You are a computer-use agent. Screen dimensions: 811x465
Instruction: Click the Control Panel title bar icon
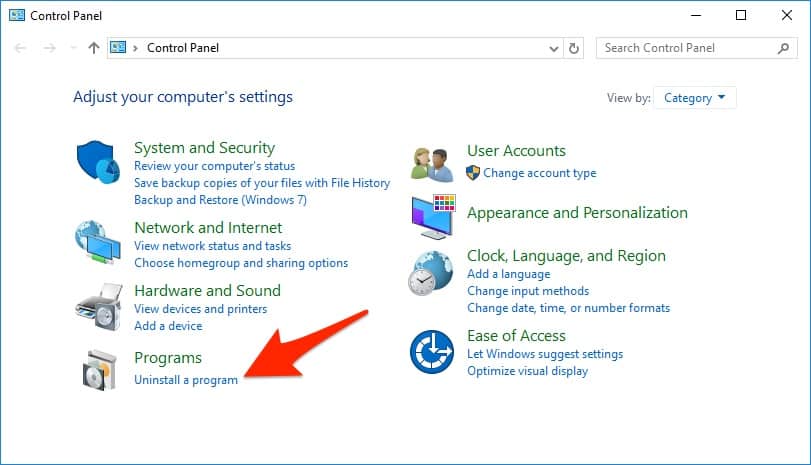[x=17, y=15]
